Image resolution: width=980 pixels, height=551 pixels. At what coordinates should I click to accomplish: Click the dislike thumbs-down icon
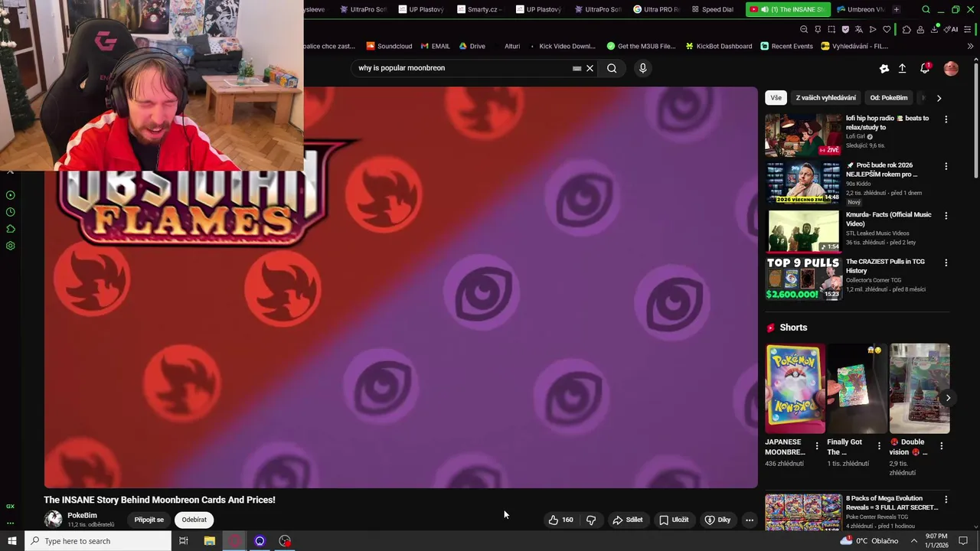(x=591, y=520)
